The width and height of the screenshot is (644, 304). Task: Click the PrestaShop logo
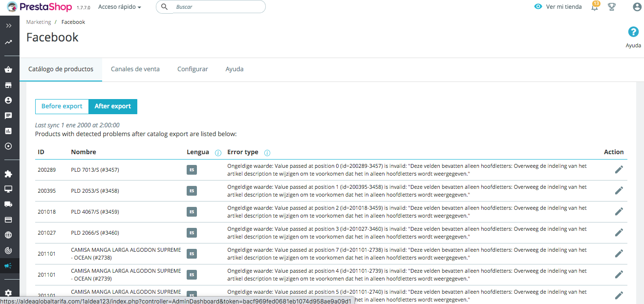pyautogui.click(x=39, y=7)
